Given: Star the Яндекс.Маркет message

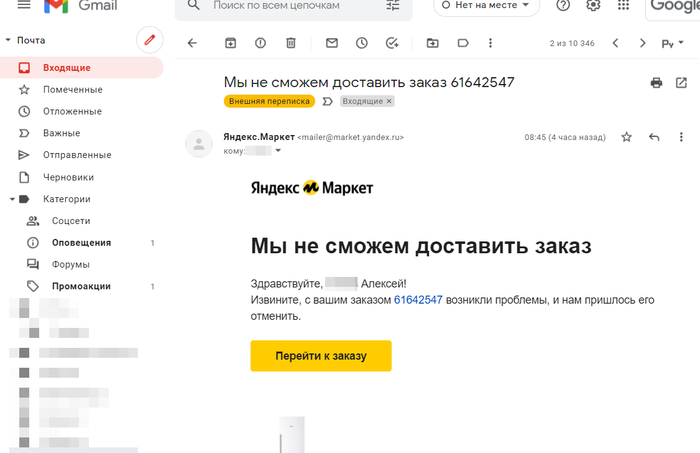Looking at the screenshot, I should pyautogui.click(x=627, y=137).
